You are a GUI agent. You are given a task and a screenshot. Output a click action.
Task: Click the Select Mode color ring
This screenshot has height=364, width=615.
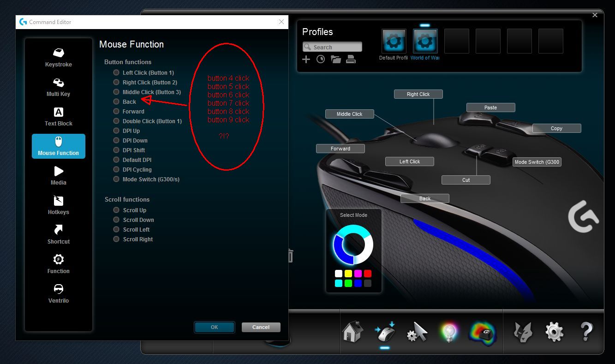pyautogui.click(x=353, y=245)
